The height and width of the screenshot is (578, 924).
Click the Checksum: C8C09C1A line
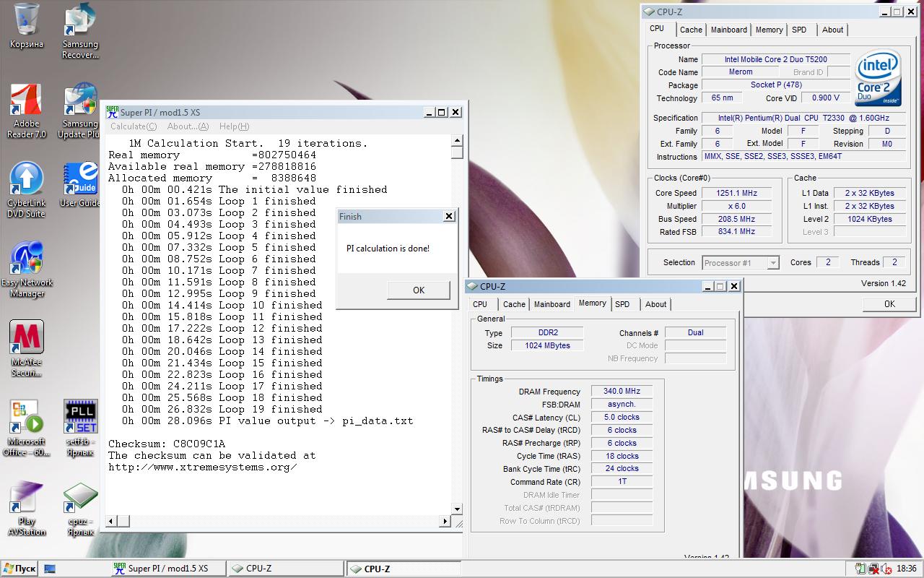pyautogui.click(x=167, y=444)
